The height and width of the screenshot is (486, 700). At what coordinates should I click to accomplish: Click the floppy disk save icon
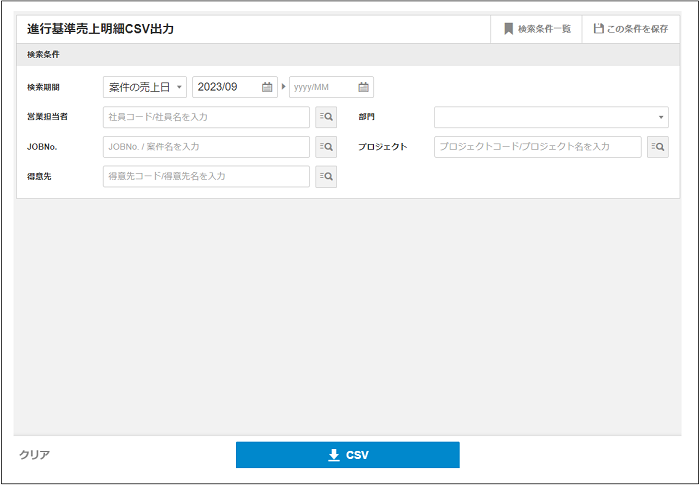[x=598, y=29]
